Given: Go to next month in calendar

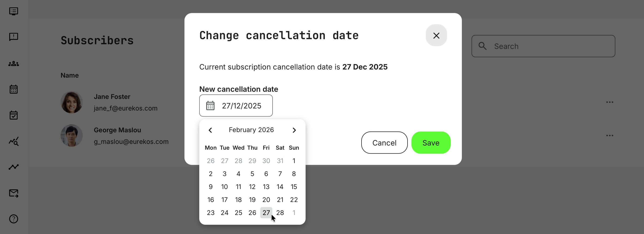Looking at the screenshot, I should coord(294,130).
